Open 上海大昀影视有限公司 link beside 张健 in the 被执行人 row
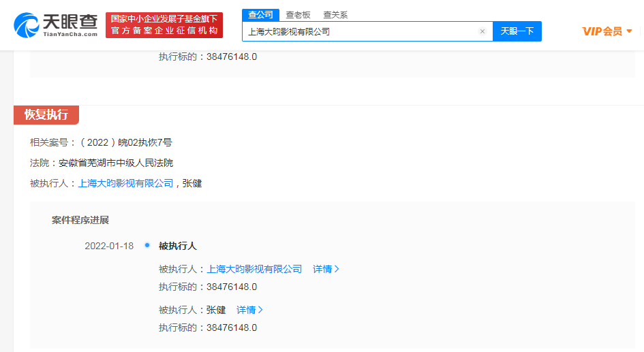 pyautogui.click(x=125, y=183)
